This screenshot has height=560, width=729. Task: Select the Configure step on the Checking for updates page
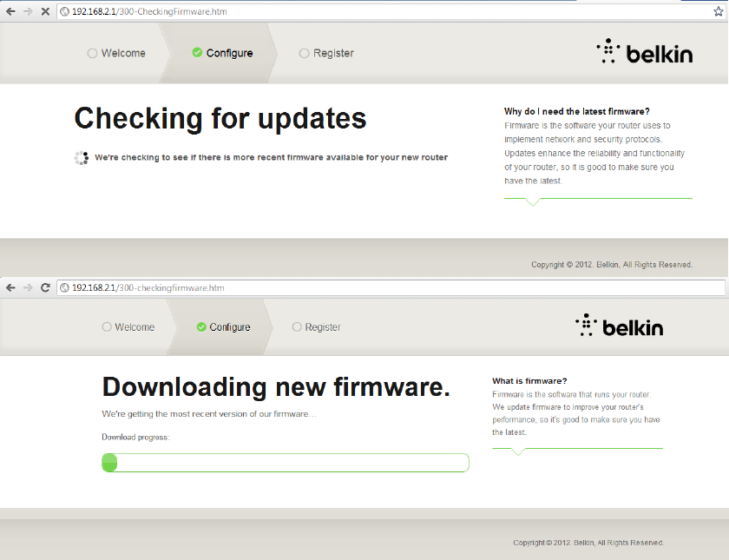coord(223,53)
